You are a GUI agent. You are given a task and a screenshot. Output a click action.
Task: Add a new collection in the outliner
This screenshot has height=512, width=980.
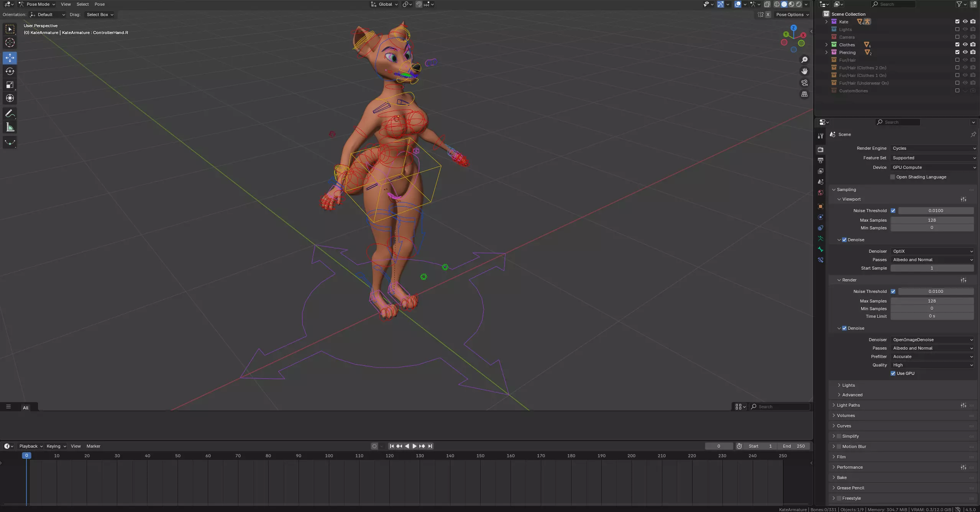pos(973,4)
